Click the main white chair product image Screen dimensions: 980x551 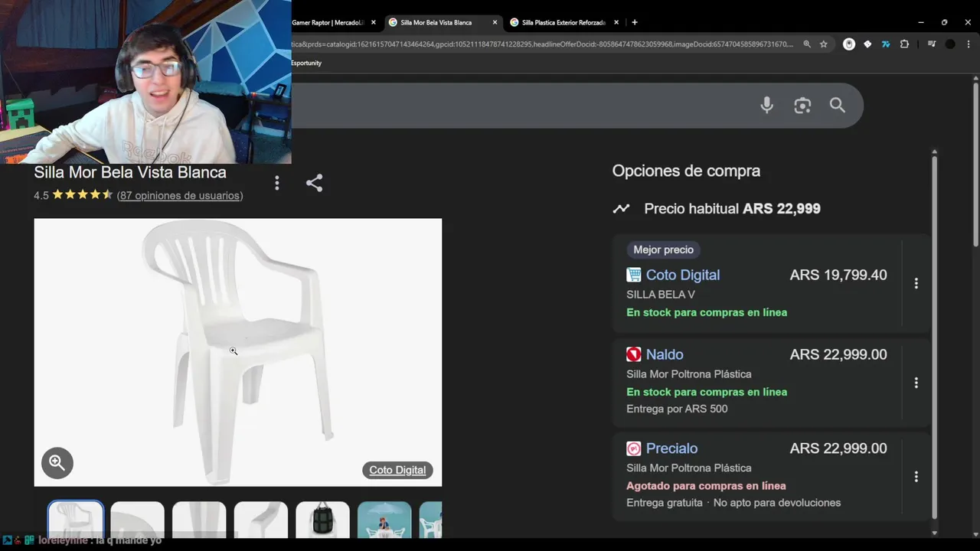(237, 352)
